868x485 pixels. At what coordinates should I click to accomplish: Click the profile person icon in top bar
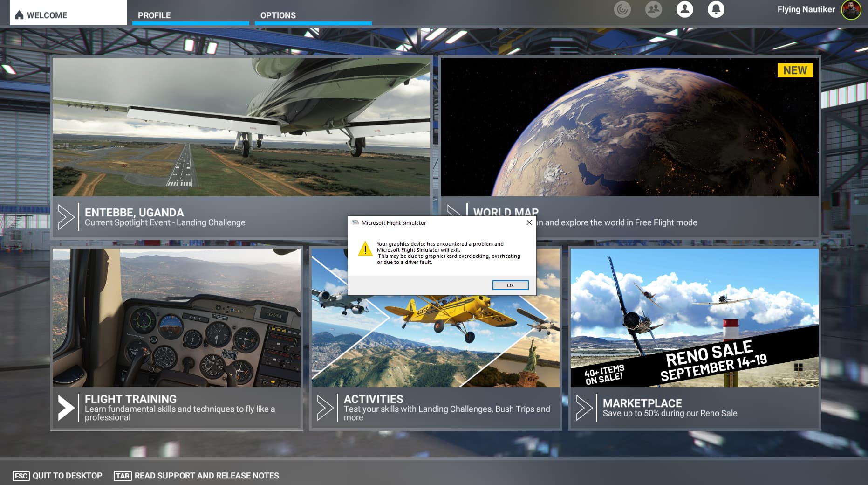(x=685, y=9)
